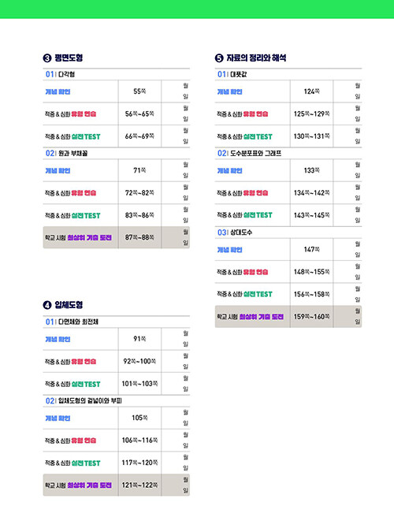Click the 159쪽~160쪽 shaded page range

[311, 317]
